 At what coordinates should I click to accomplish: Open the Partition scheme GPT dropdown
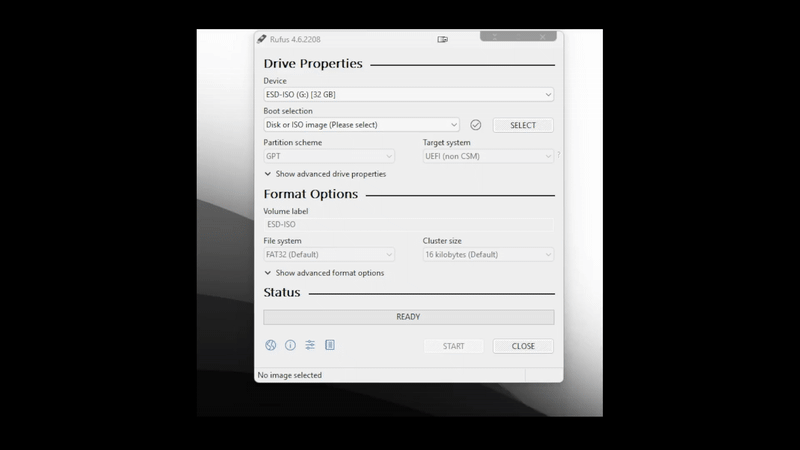(x=329, y=156)
